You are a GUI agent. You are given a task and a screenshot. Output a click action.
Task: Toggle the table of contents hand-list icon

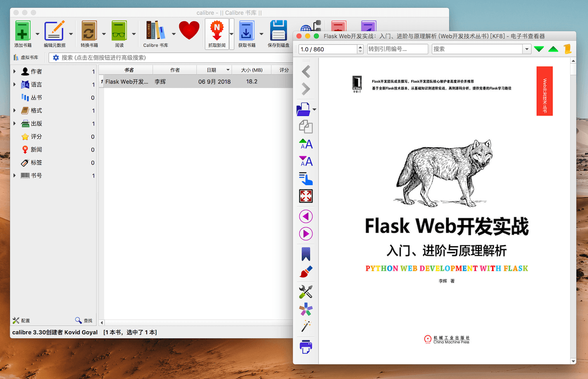pos(306,179)
